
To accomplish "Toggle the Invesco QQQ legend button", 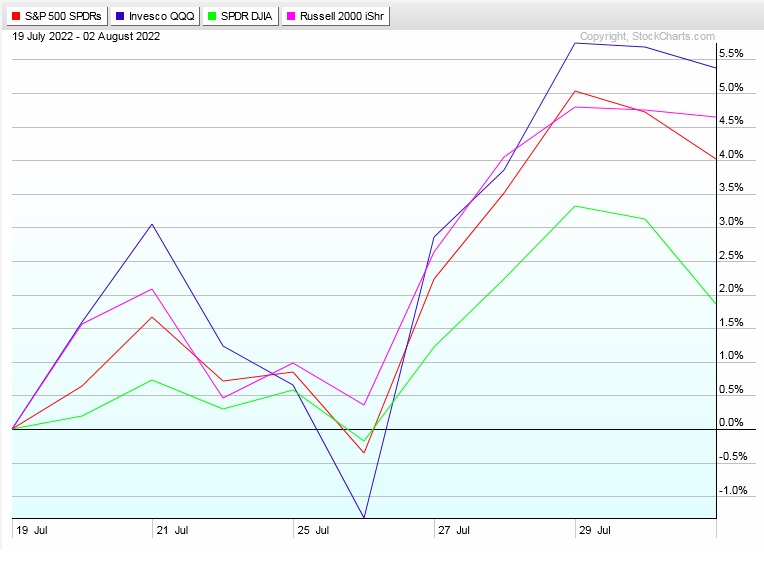I will pos(155,16).
